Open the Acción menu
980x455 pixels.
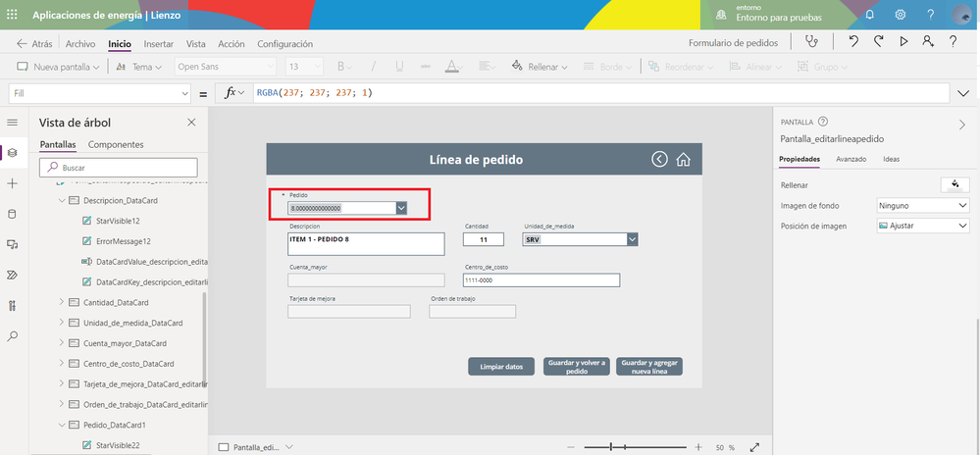(x=232, y=44)
